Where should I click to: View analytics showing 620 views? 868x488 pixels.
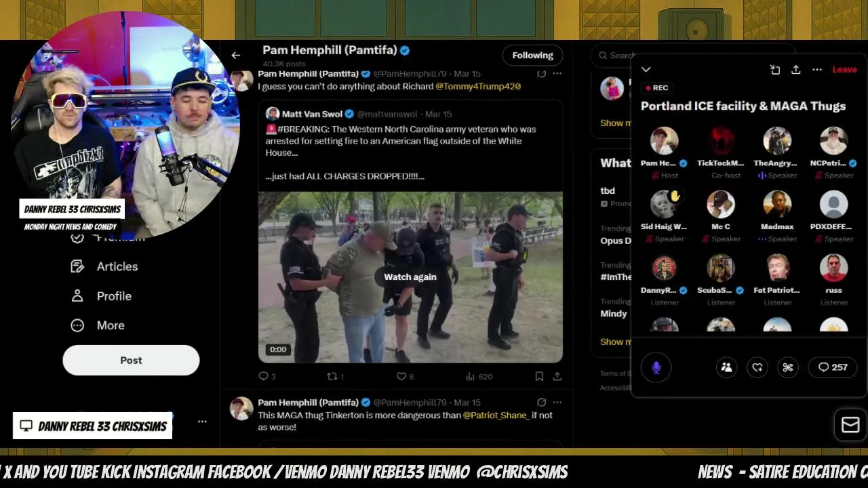[x=479, y=376]
